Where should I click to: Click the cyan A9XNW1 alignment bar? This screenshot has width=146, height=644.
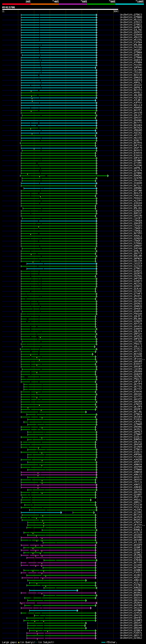pos(54,591)
